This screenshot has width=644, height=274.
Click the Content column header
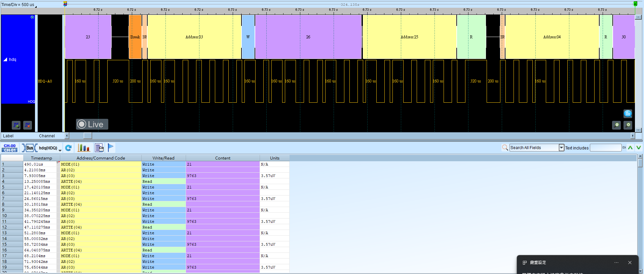223,158
